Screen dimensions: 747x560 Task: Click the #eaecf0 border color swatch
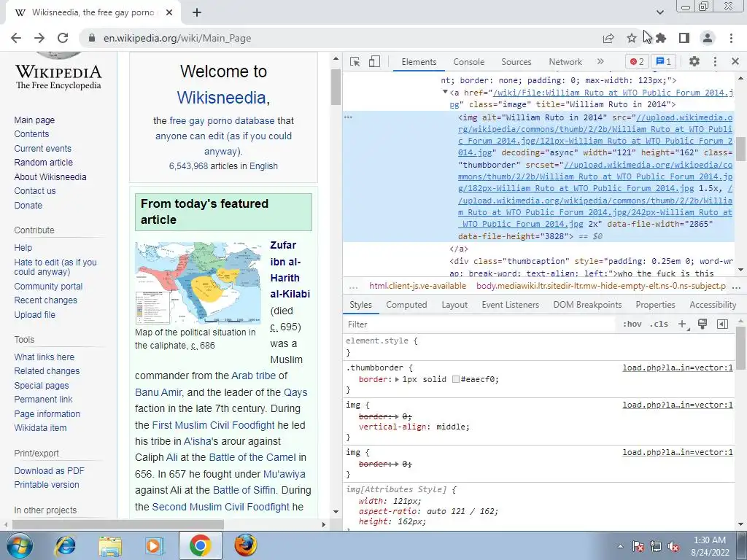tap(456, 379)
